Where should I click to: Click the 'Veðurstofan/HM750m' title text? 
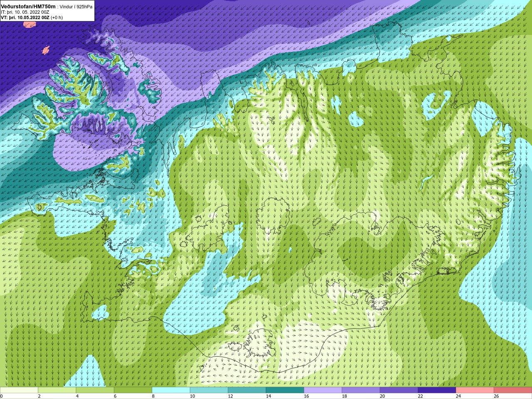28,6
